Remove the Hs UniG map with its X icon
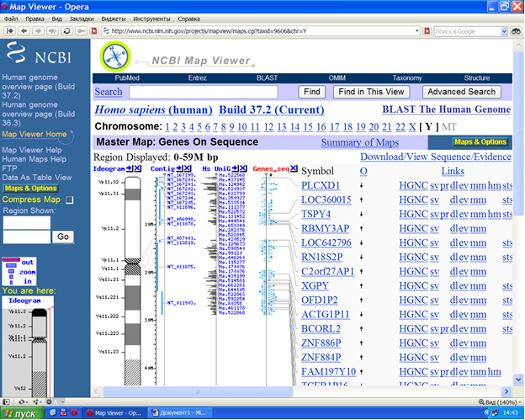The image size is (525, 420). coord(243,168)
